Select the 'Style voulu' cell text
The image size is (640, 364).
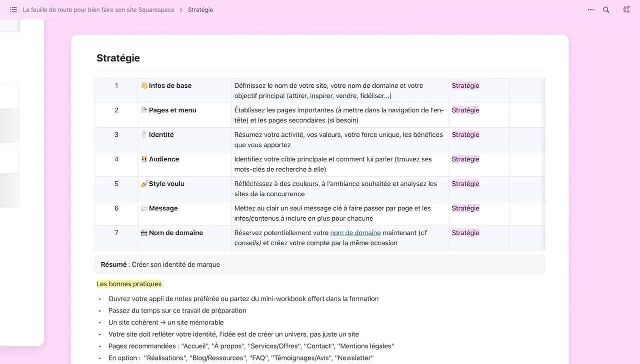pyautogui.click(x=166, y=184)
